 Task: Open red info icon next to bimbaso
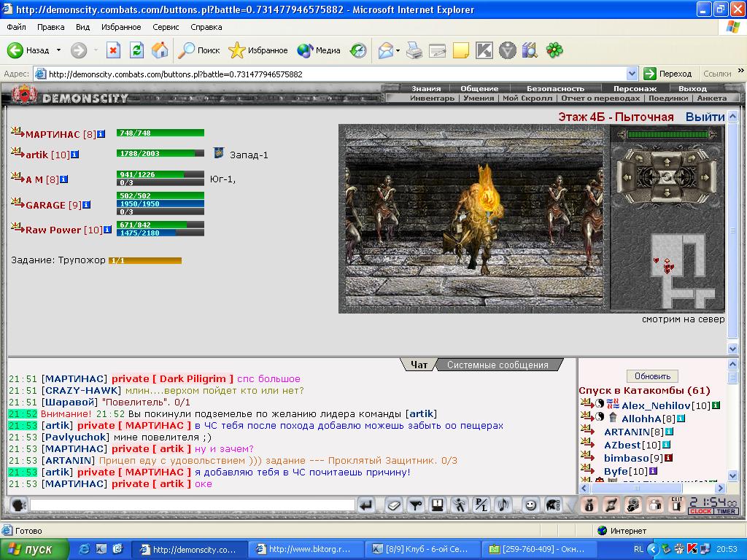coord(668,458)
